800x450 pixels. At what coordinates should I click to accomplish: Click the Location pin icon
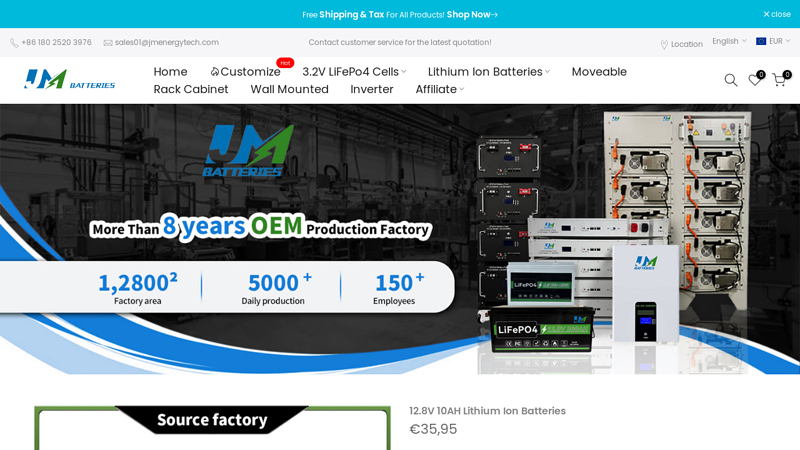[x=664, y=44]
